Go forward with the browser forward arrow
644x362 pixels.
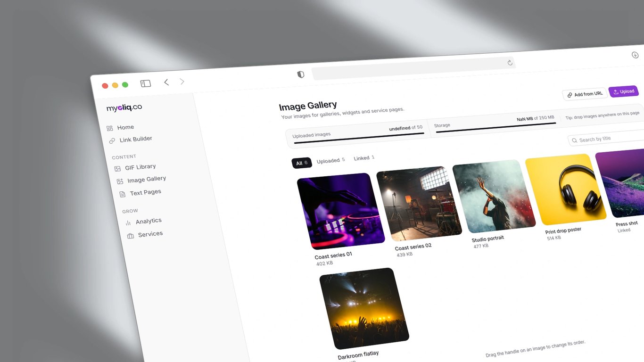[x=182, y=81]
